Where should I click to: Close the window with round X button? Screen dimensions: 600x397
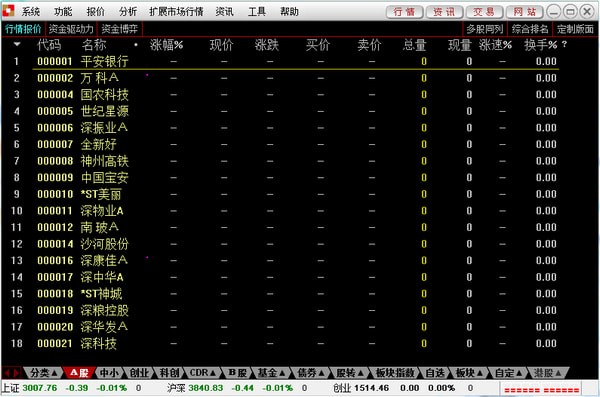587,12
